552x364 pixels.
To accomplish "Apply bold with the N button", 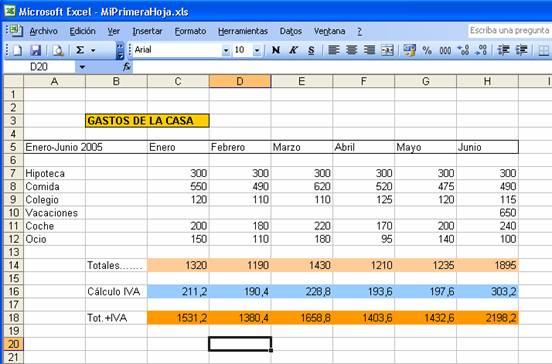I will pos(276,50).
